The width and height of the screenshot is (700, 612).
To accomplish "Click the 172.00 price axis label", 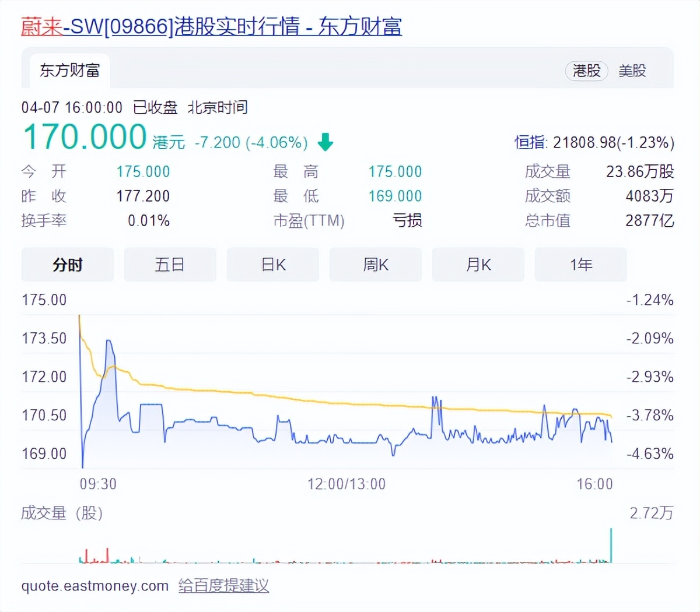I will tap(44, 377).
